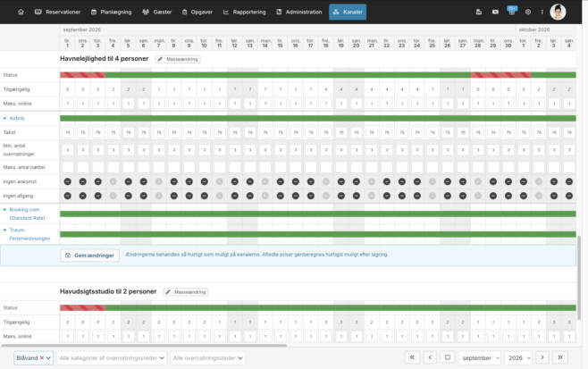Open Planlægning menu
588x369 pixels.
[x=112, y=12]
